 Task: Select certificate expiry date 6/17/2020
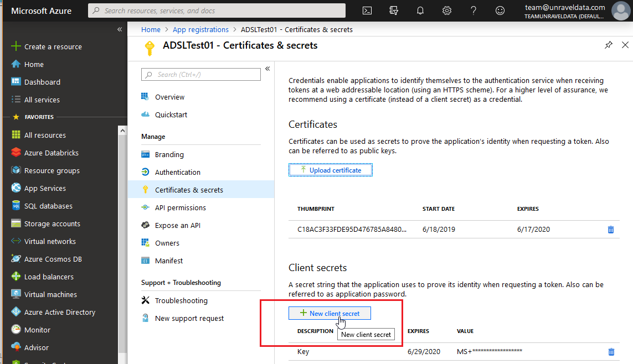pyautogui.click(x=533, y=230)
